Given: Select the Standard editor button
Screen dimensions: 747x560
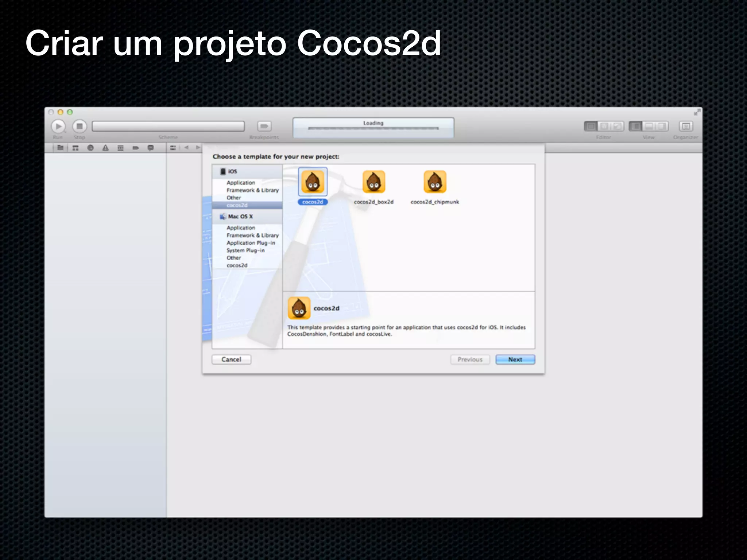Looking at the screenshot, I should [x=591, y=126].
